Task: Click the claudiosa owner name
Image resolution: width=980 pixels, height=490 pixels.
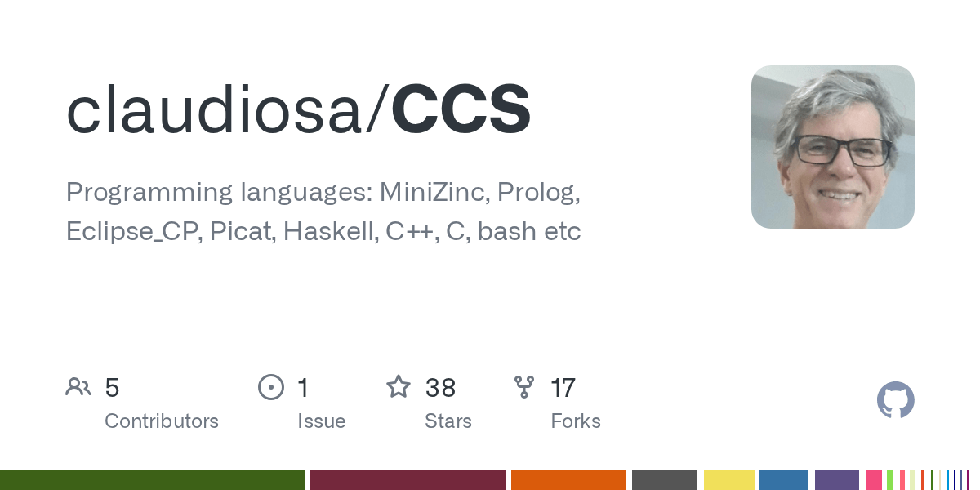Action: click(x=217, y=110)
